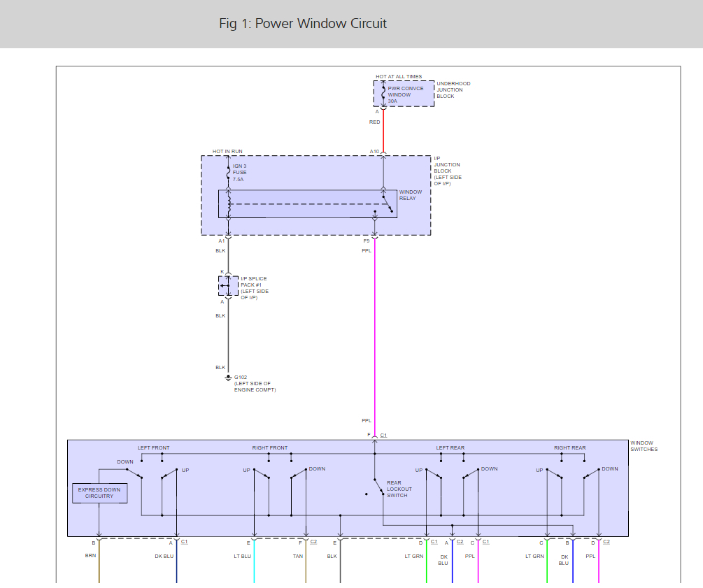Screen dimensions: 703x588
Task: Select the 'REAR LOCKOUT SWITCH' label
Action: click(x=399, y=489)
